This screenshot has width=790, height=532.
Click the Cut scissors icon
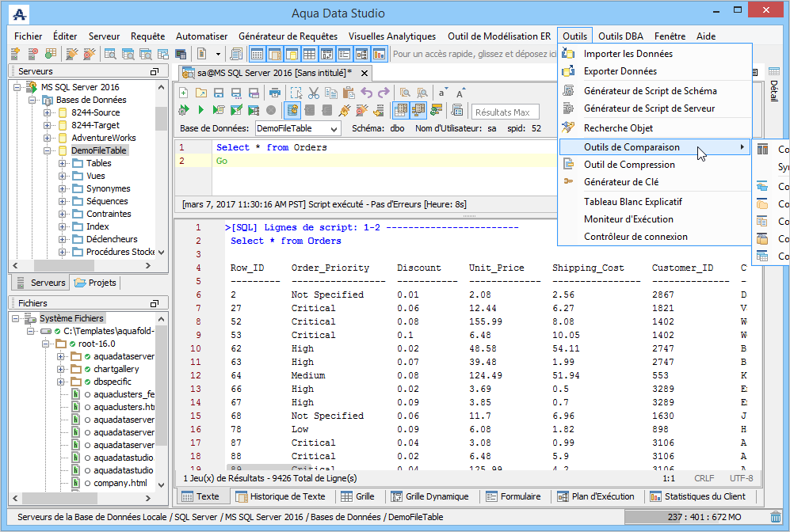point(313,93)
